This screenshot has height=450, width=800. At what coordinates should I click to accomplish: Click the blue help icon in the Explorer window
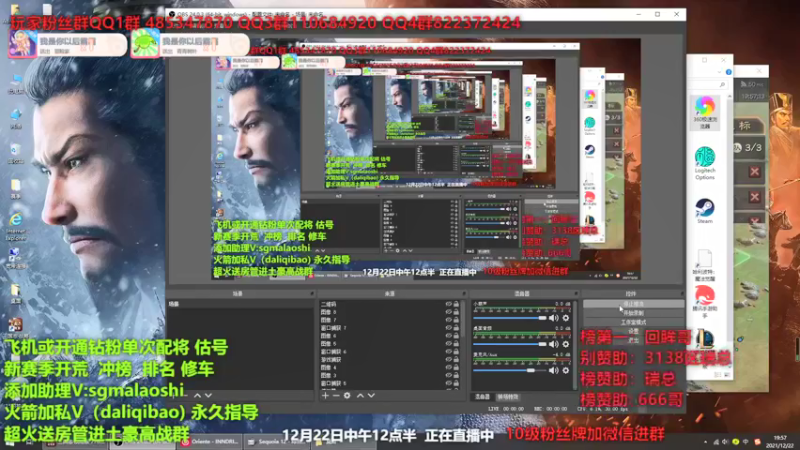tap(728, 72)
